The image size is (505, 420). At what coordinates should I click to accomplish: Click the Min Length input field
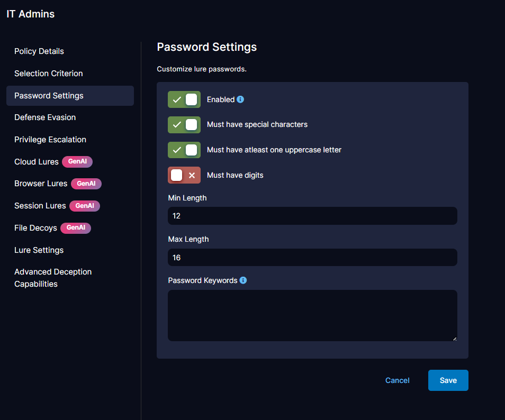coord(312,216)
